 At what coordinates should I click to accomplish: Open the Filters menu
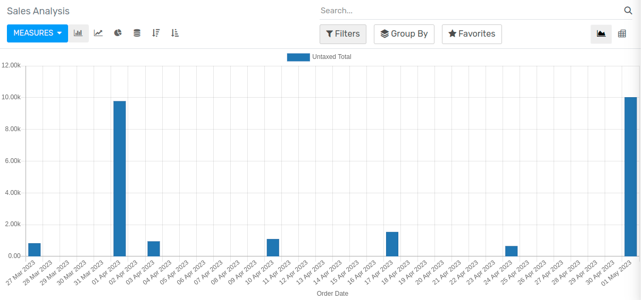pyautogui.click(x=343, y=34)
